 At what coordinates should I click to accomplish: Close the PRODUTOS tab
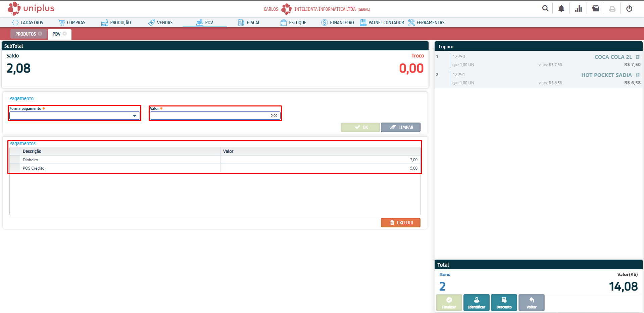click(x=40, y=34)
